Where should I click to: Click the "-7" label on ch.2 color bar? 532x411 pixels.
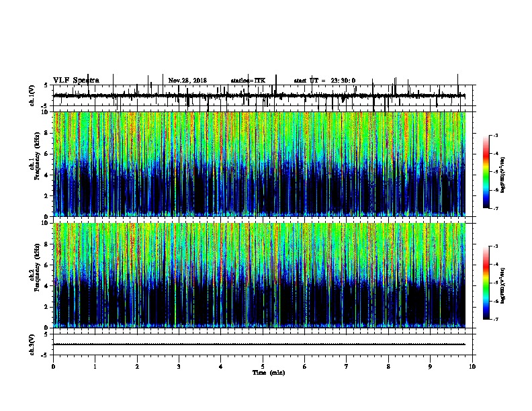(495, 319)
